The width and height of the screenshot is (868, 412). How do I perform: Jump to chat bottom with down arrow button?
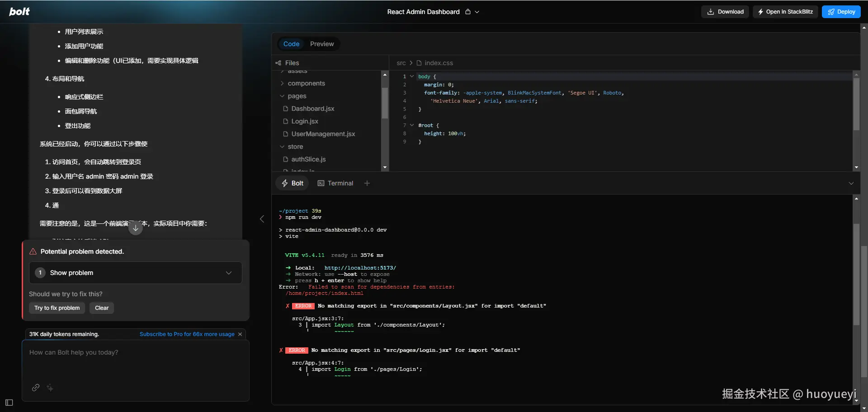click(x=135, y=228)
